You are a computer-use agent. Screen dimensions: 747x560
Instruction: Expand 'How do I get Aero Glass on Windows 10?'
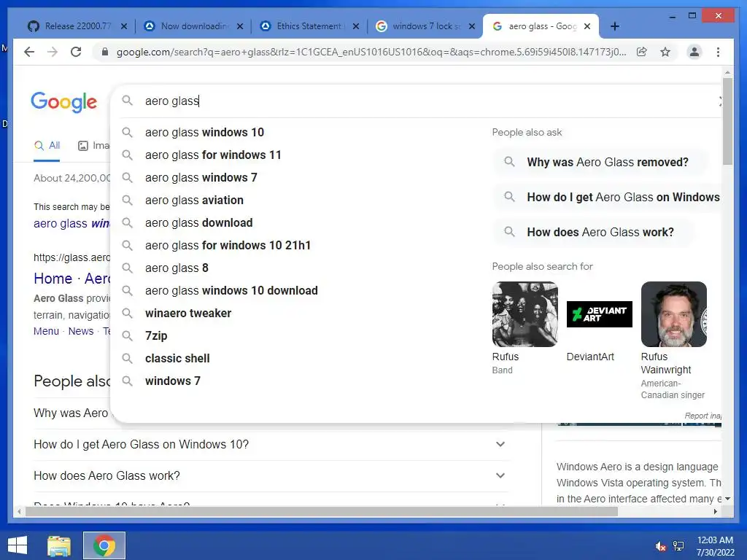click(271, 444)
